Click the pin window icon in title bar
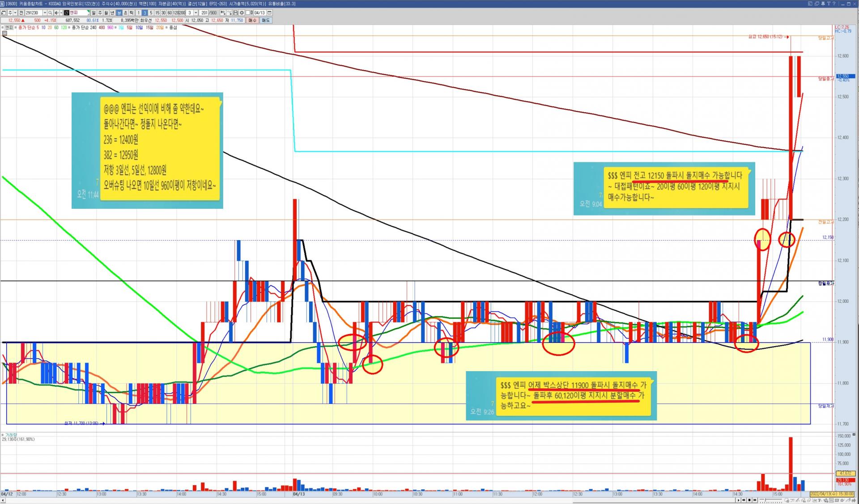Screen dimensions: 859x504 coord(823,4)
